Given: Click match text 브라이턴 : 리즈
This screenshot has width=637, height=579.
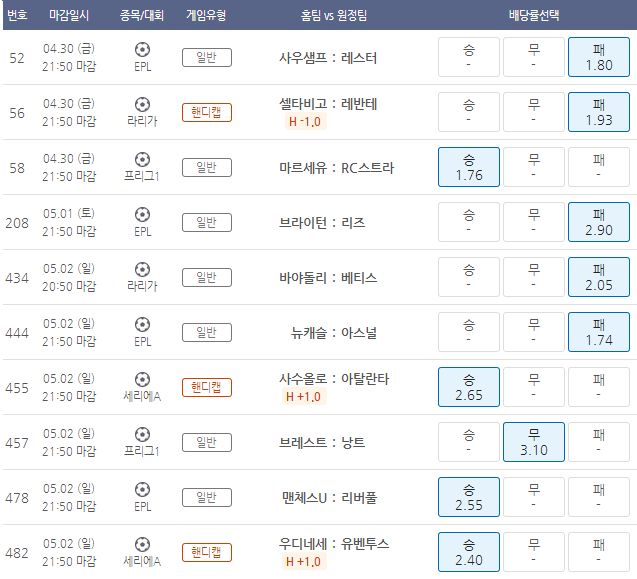Looking at the screenshot, I should point(322,223).
